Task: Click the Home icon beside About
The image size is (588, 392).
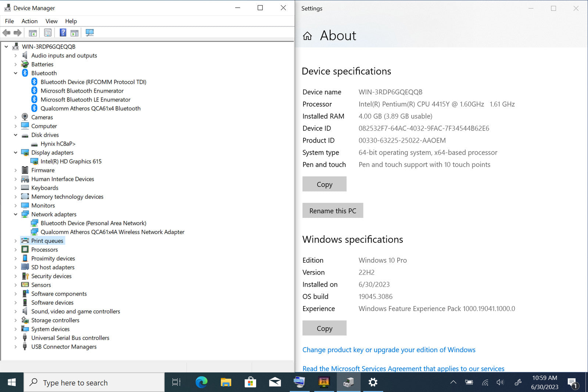Action: 307,36
